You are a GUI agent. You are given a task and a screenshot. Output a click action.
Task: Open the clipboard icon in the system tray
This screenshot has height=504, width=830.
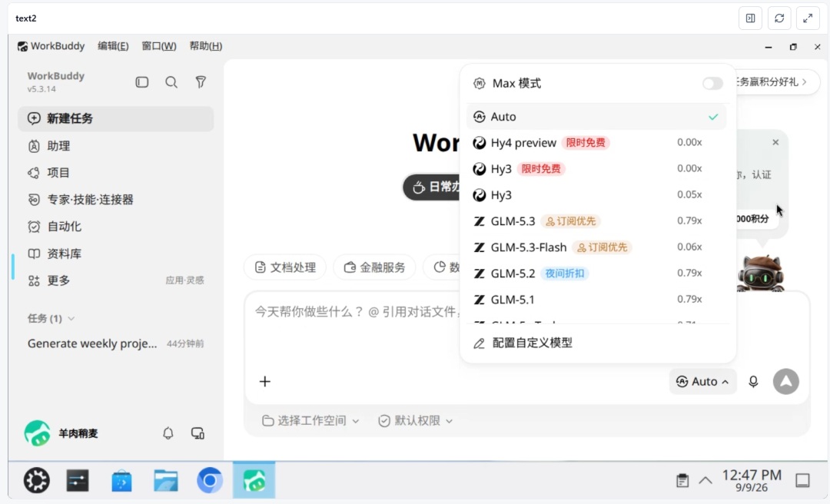[x=682, y=480]
